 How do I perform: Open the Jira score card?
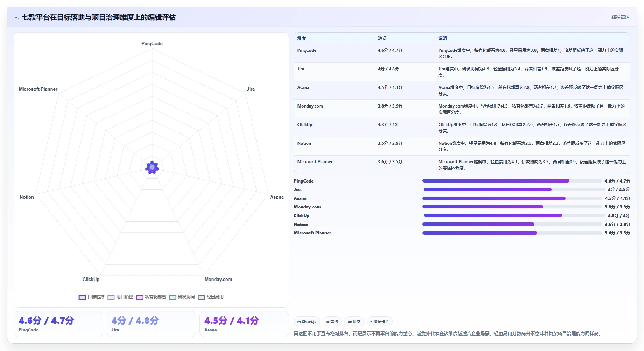[151, 324]
